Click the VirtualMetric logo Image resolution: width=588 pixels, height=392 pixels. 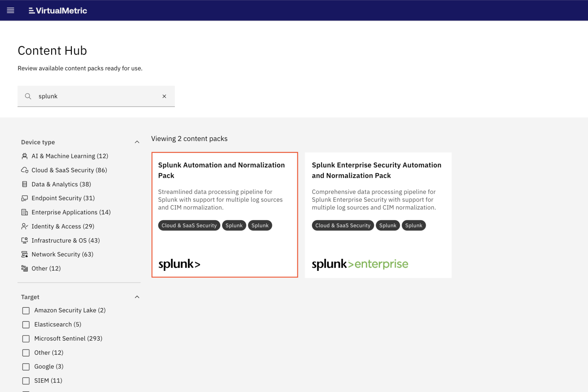pyautogui.click(x=58, y=11)
